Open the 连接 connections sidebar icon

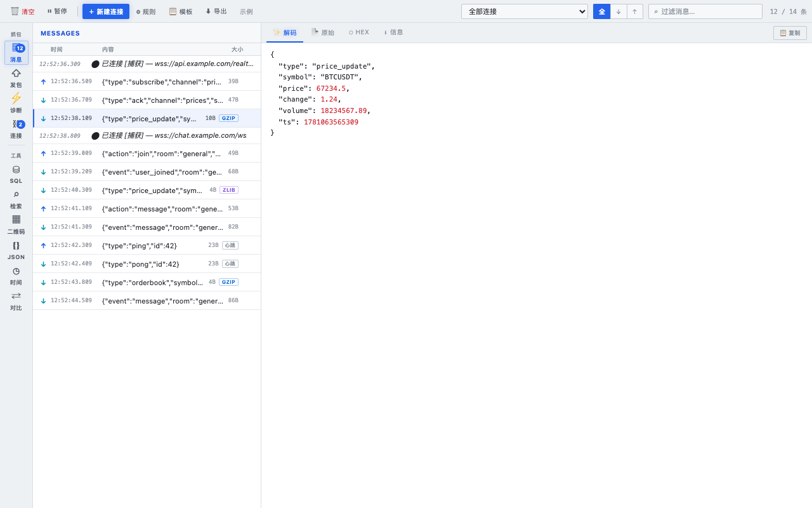(16, 129)
